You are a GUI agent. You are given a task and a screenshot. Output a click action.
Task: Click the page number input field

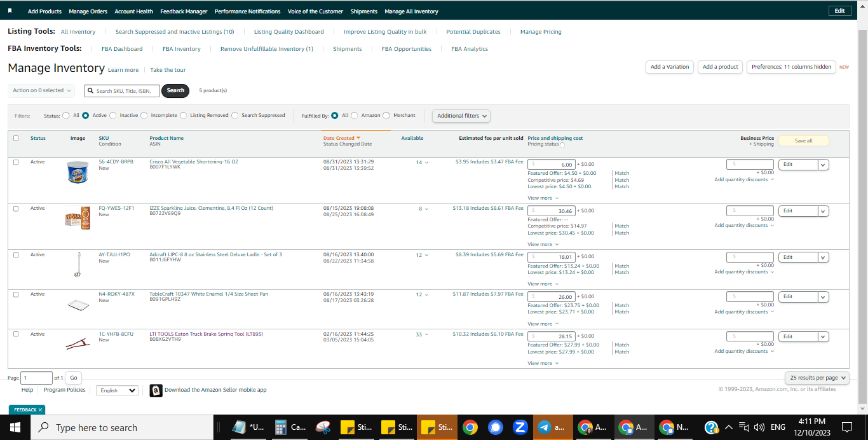(37, 378)
